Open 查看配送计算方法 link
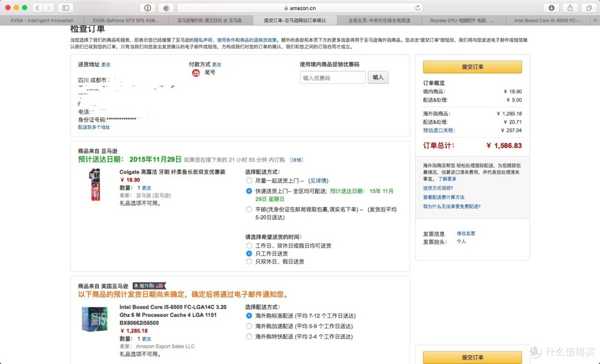 tap(443, 198)
